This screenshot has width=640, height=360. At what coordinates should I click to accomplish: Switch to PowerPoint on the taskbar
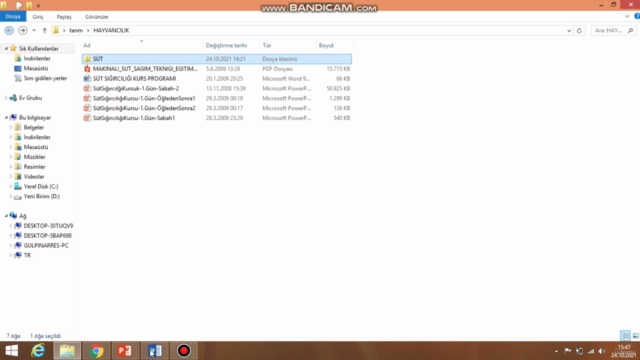(125, 351)
